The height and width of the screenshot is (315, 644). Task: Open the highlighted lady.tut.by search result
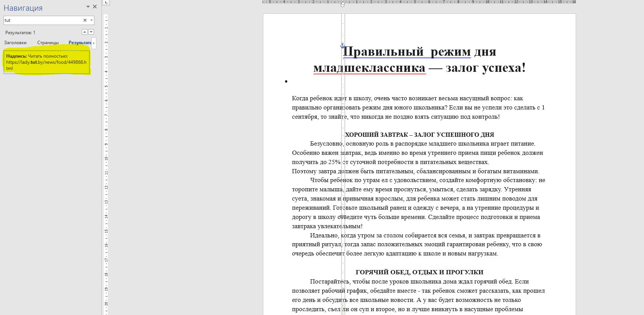pyautogui.click(x=46, y=62)
